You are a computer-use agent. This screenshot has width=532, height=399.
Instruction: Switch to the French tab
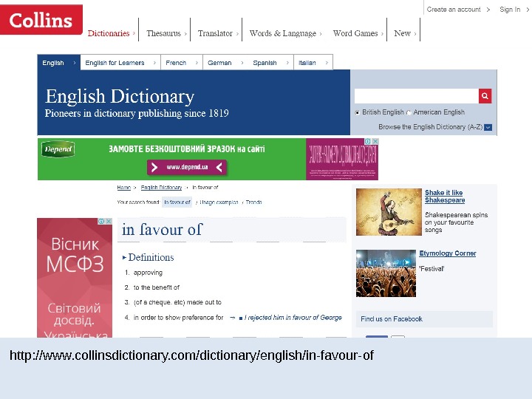[x=182, y=63]
